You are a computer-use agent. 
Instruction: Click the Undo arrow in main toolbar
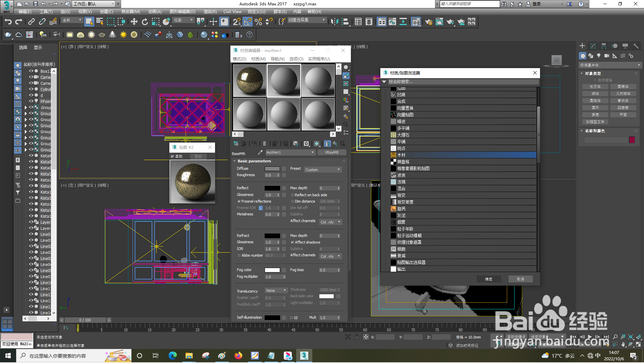pyautogui.click(x=8, y=22)
